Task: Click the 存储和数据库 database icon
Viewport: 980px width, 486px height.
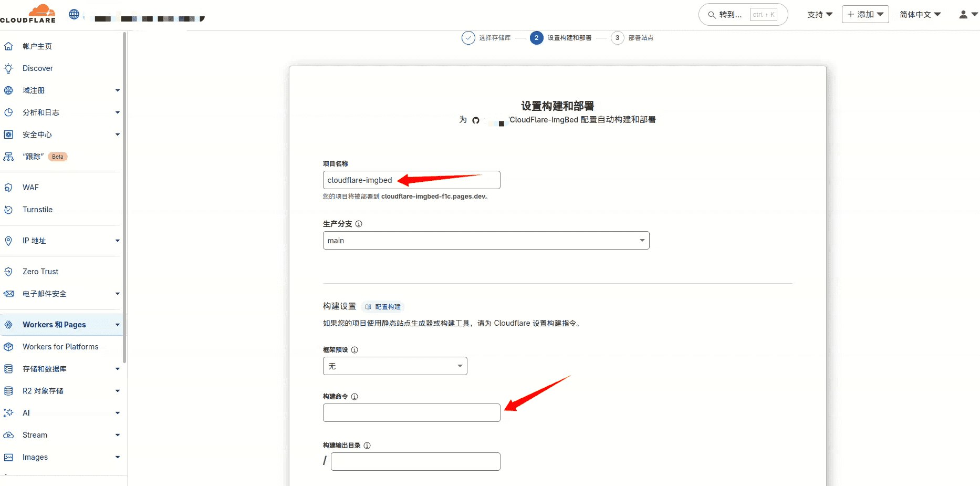Action: coord(8,369)
